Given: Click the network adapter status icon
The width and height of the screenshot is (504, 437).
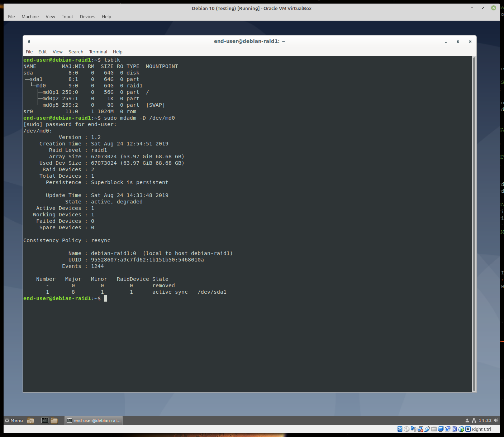Looking at the screenshot, I should tap(420, 429).
